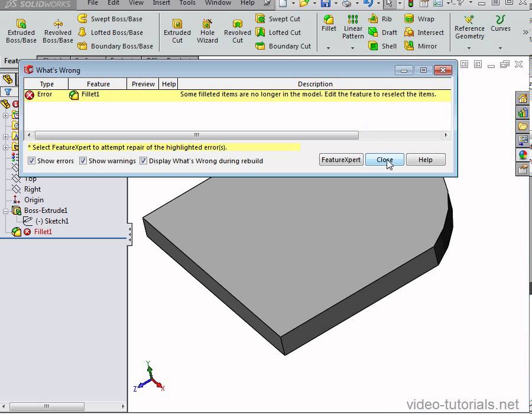Image resolution: width=532 pixels, height=414 pixels.
Task: Open the Curves tools
Action: click(x=501, y=23)
